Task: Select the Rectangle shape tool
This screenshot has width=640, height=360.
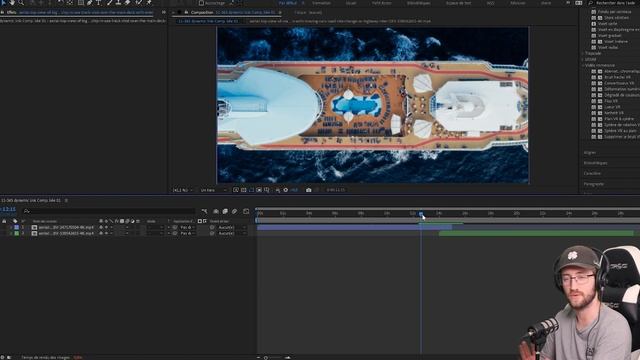Action: [80, 2]
